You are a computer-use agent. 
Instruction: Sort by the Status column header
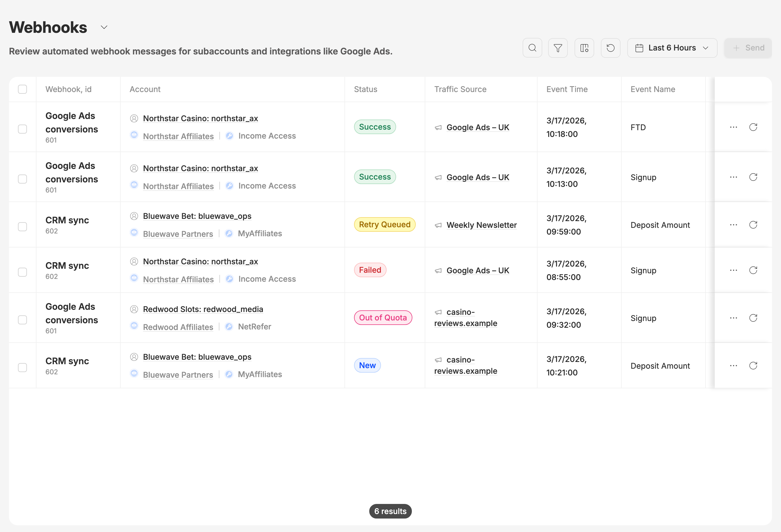click(366, 89)
